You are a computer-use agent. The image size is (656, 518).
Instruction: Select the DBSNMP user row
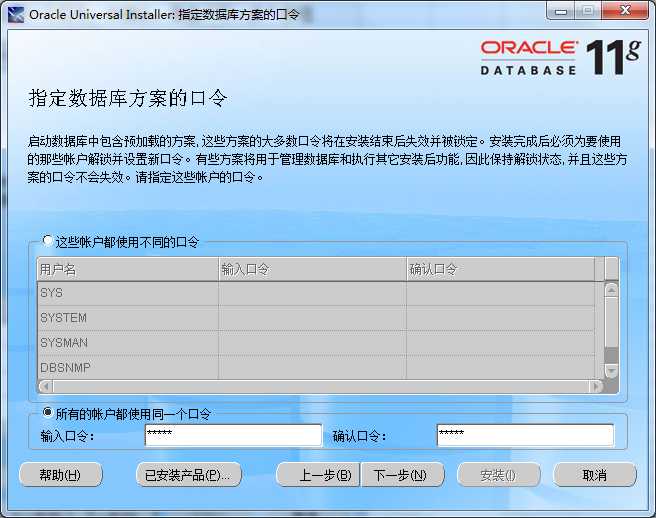pyautogui.click(x=316, y=367)
